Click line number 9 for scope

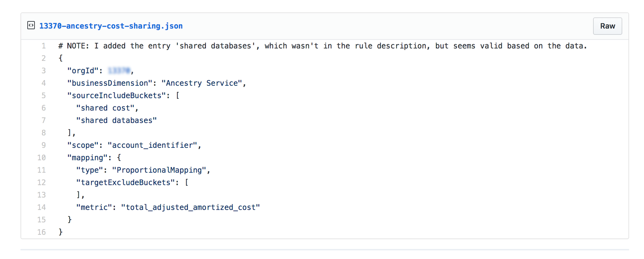coord(43,145)
